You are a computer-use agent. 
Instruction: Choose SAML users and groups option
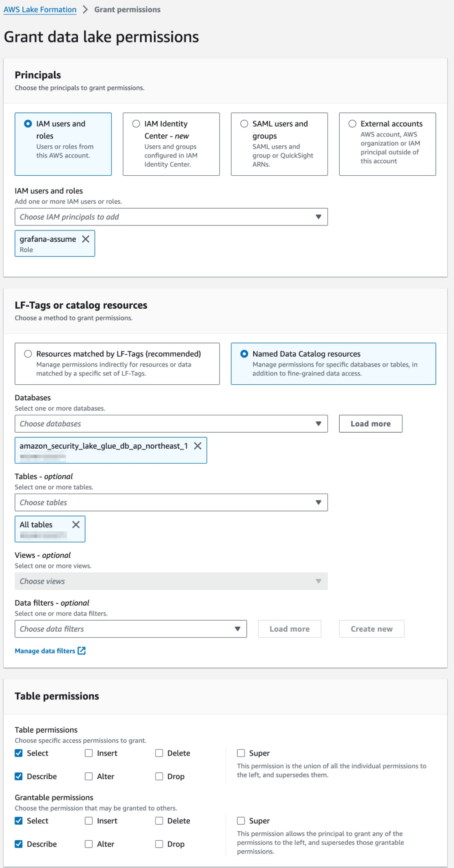[245, 124]
